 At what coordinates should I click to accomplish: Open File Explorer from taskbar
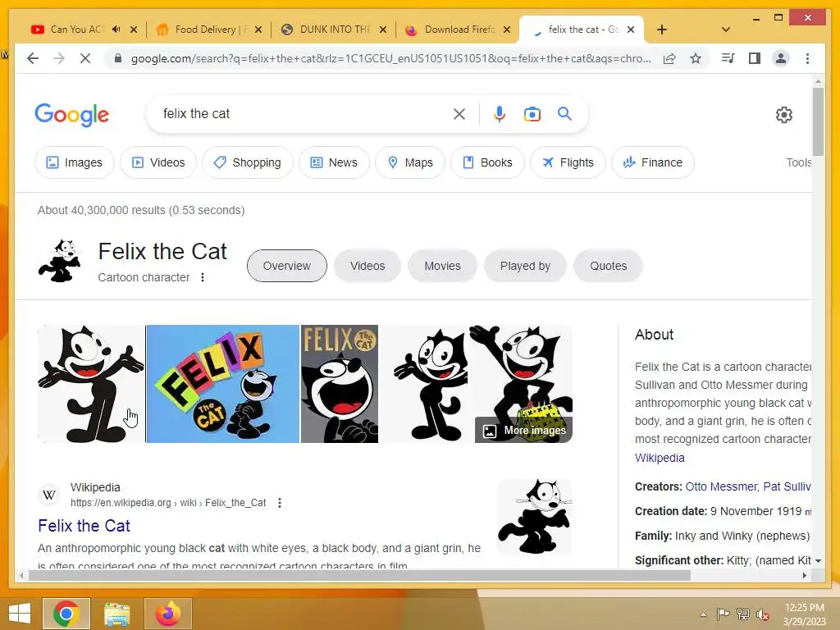(x=116, y=614)
